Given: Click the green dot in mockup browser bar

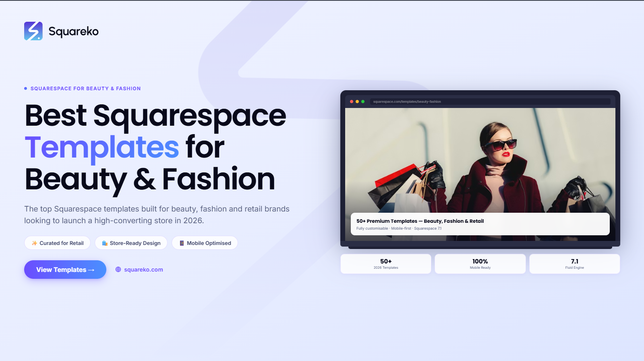Looking at the screenshot, I should pos(363,102).
